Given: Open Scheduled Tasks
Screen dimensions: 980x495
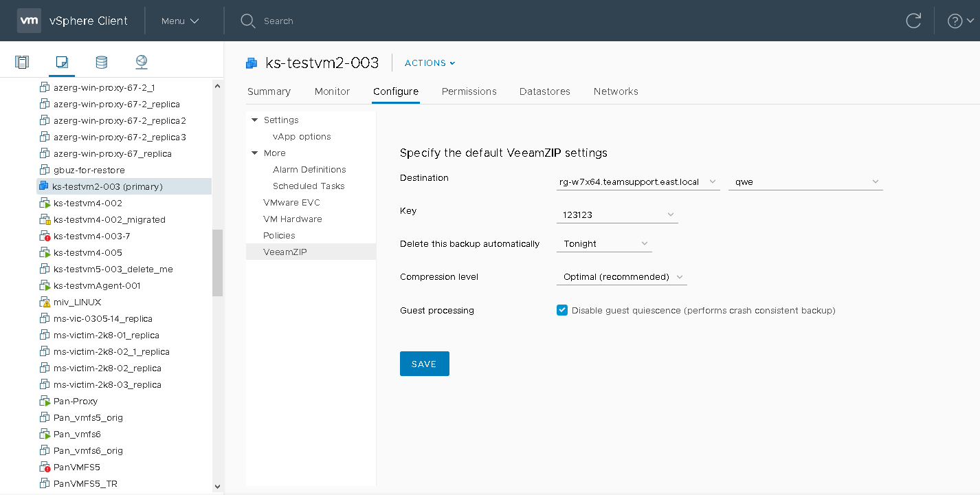Looking at the screenshot, I should [x=309, y=186].
